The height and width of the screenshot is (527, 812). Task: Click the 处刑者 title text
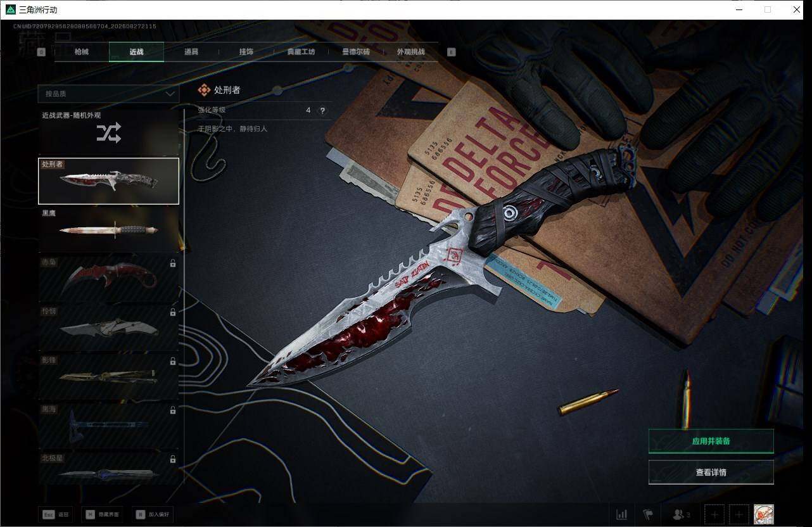click(x=227, y=90)
